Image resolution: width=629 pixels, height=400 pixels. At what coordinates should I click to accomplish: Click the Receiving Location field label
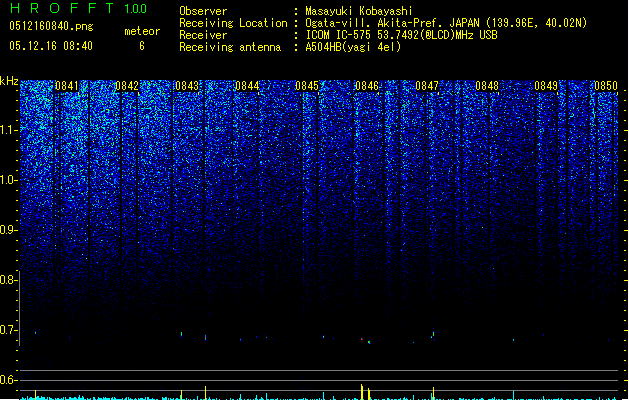tap(233, 23)
